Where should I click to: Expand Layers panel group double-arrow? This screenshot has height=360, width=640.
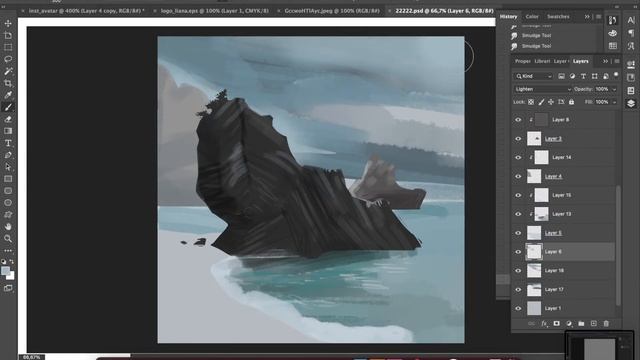tap(605, 61)
